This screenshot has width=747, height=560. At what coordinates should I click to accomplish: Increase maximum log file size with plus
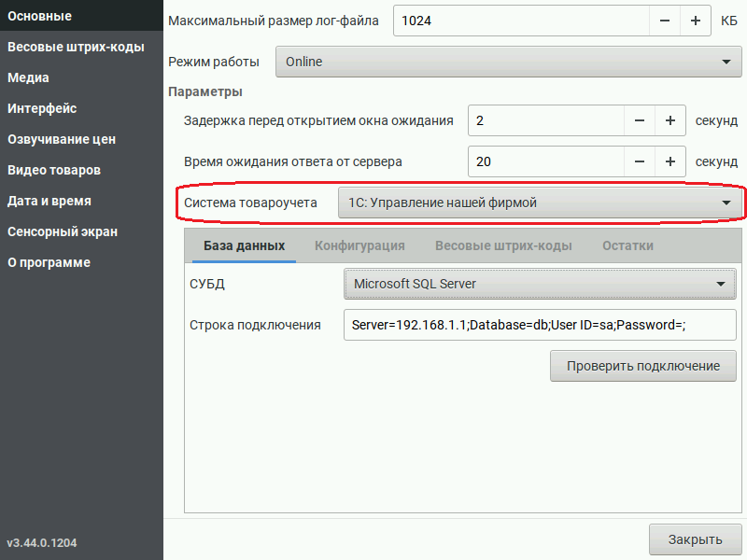point(695,21)
